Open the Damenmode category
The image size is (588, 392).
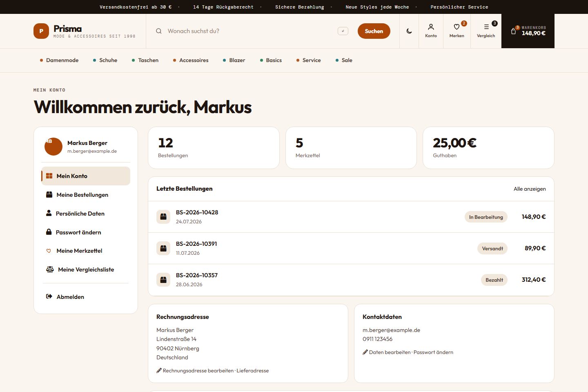pyautogui.click(x=59, y=60)
